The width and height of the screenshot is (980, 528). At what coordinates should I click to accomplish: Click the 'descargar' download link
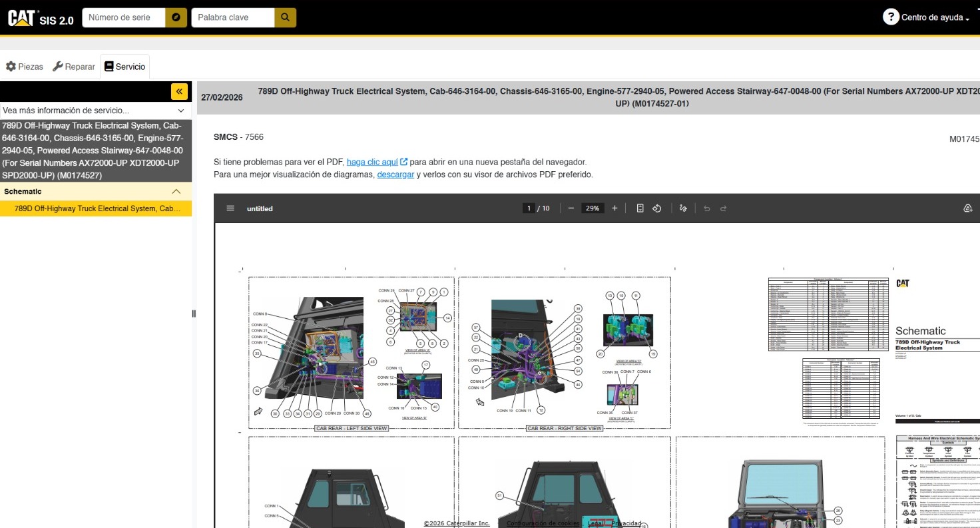(x=395, y=174)
